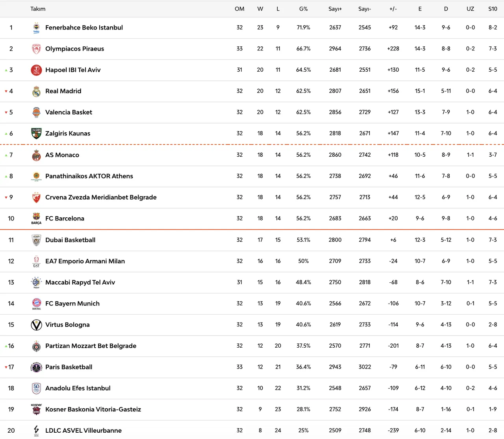
Task: Open Anadolu Efes Istanbul team page
Action: pos(78,388)
